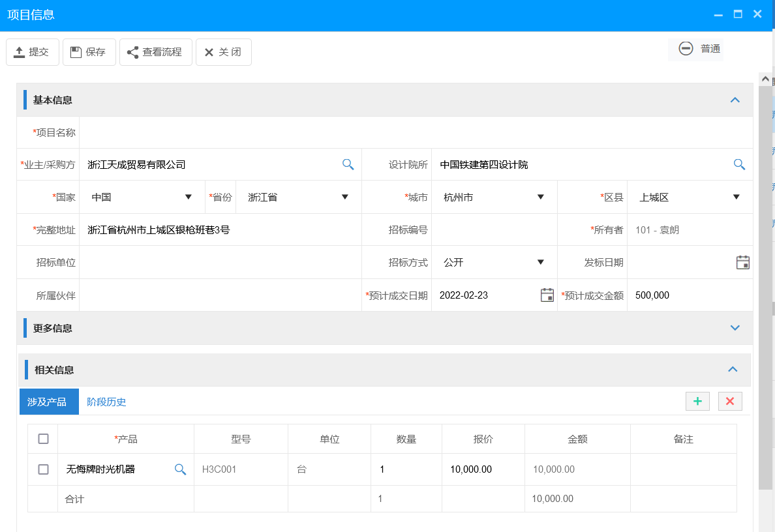Click the green plus add-row icon
Screen dimensions: 775x532
tap(697, 402)
